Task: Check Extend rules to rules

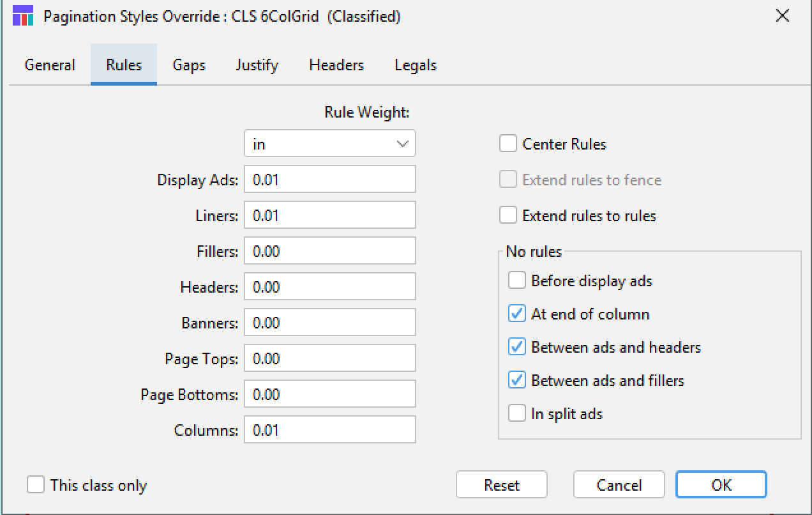Action: (508, 215)
